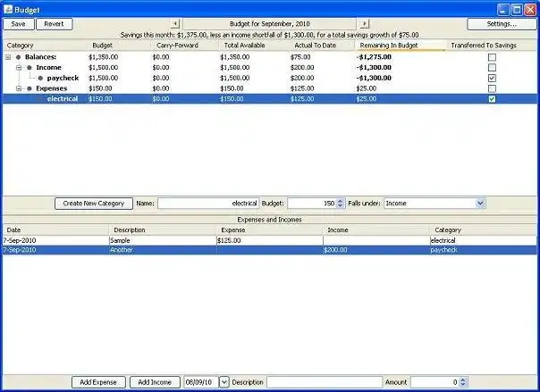
Task: Open the date picker dropdown arrow
Action: tap(224, 382)
